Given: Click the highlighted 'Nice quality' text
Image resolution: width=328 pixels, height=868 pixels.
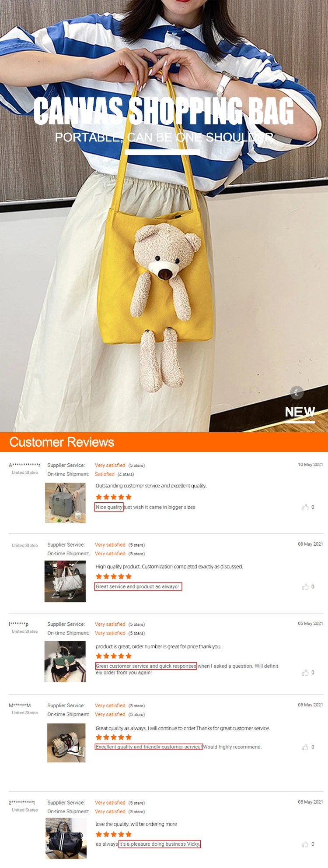Looking at the screenshot, I should tap(109, 507).
